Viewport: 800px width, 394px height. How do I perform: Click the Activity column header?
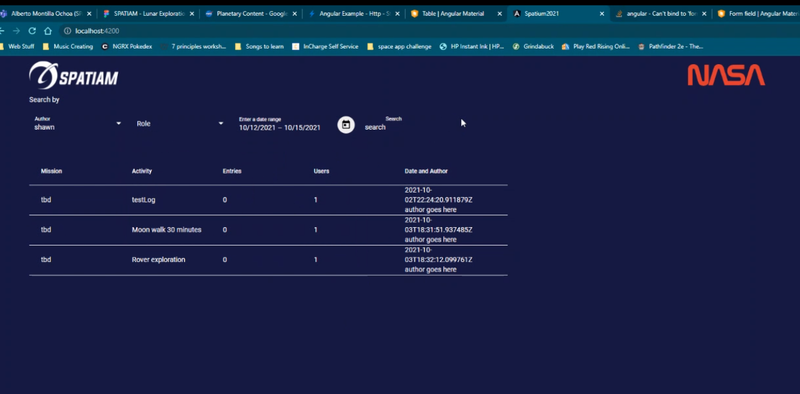point(142,171)
